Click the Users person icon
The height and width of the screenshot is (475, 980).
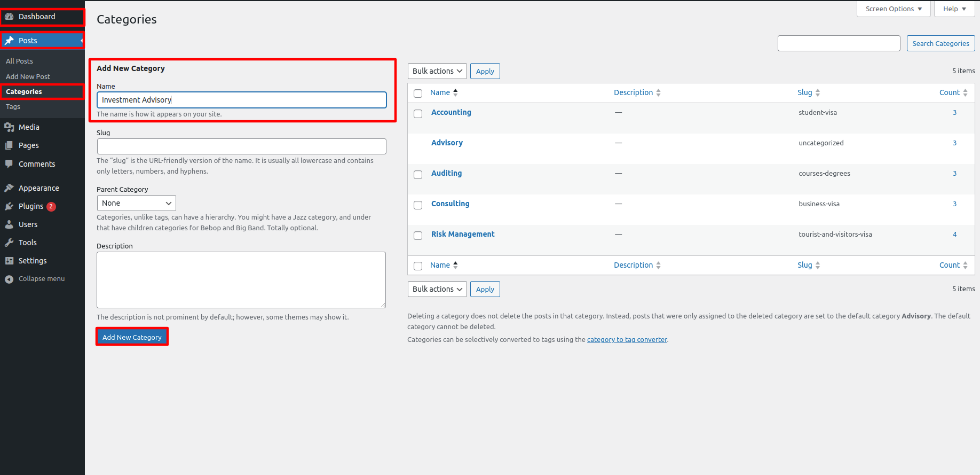(9, 224)
